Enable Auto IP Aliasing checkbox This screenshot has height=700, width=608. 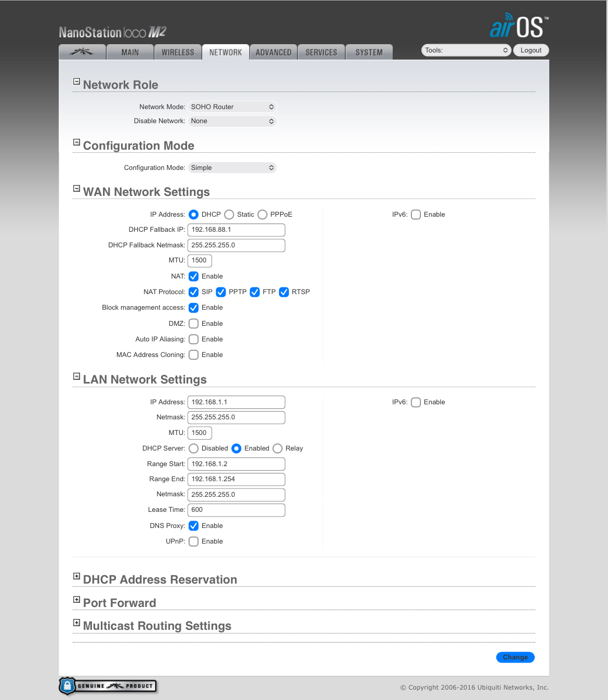click(193, 339)
